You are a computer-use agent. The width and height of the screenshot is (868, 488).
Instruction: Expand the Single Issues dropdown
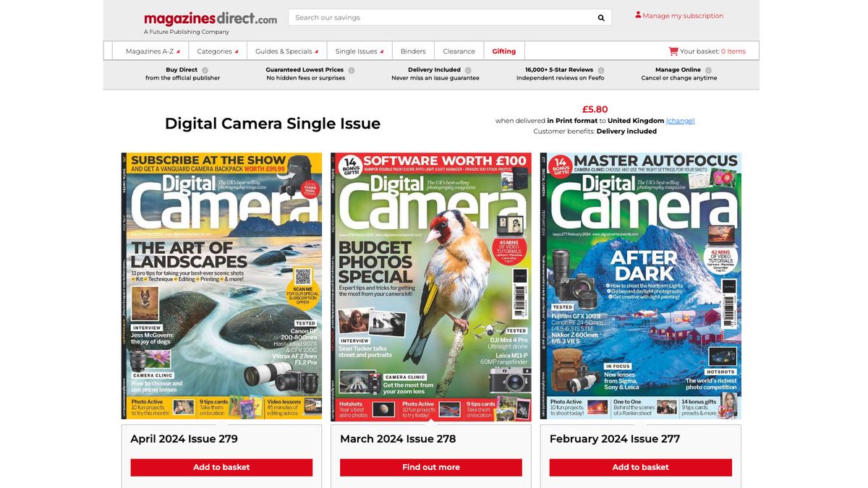[x=359, y=51]
